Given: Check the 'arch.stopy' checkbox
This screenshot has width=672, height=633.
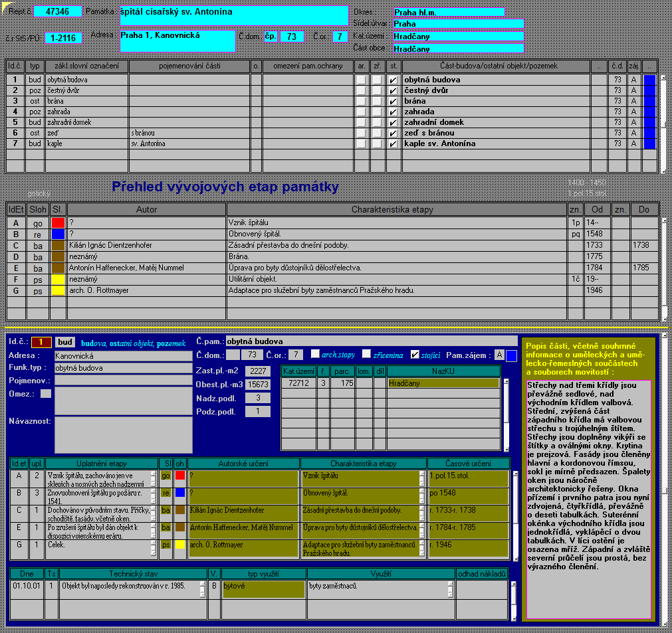Looking at the screenshot, I should pyautogui.click(x=315, y=354).
